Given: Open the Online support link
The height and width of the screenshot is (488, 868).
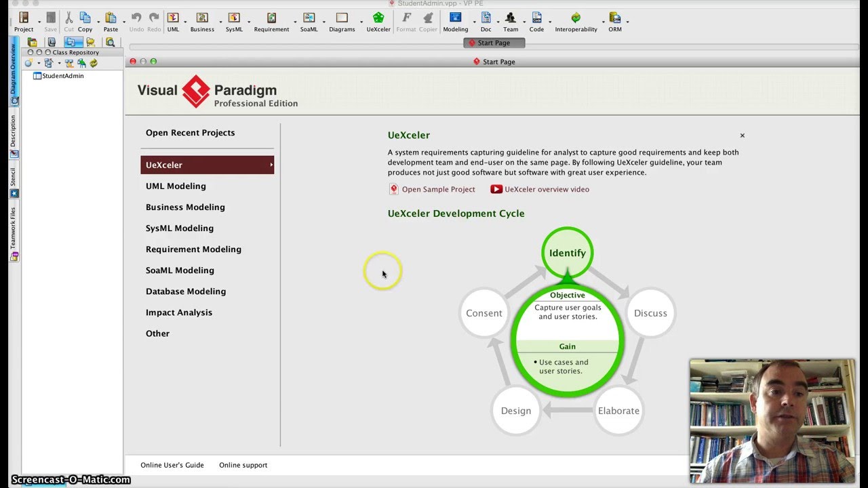Looking at the screenshot, I should pos(243,465).
